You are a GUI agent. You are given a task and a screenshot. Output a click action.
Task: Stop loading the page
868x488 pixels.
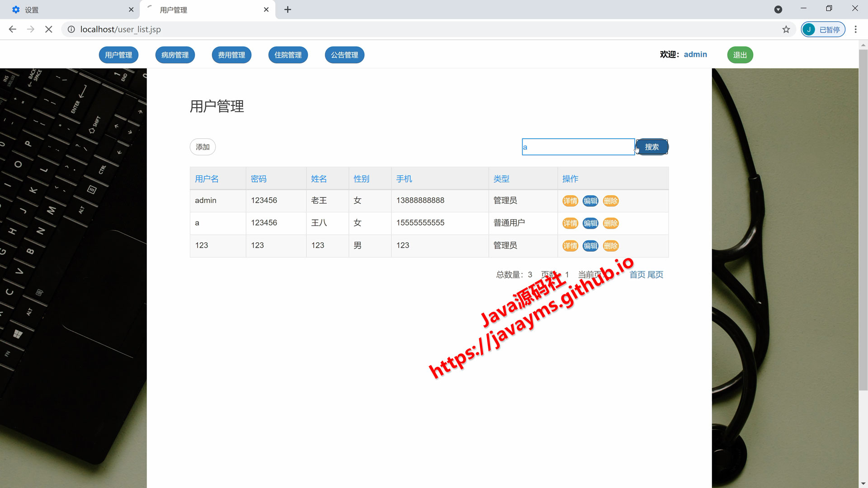(x=49, y=29)
